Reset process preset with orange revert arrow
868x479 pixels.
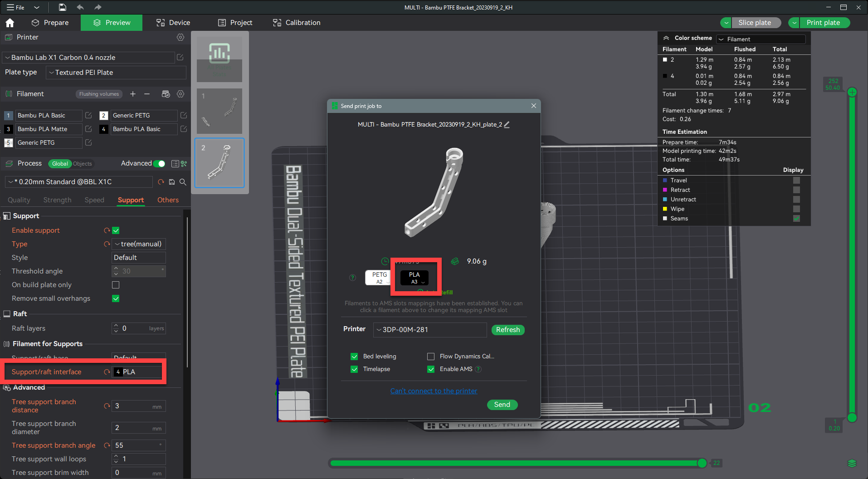pos(161,181)
